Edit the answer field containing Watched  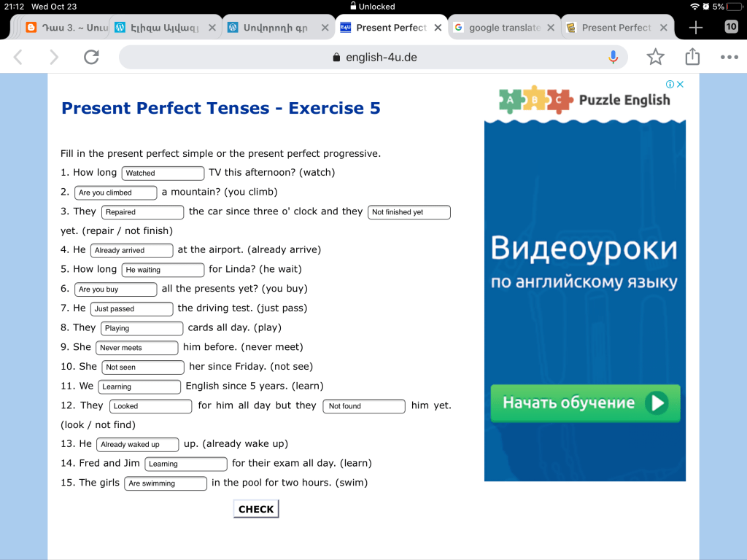(163, 174)
